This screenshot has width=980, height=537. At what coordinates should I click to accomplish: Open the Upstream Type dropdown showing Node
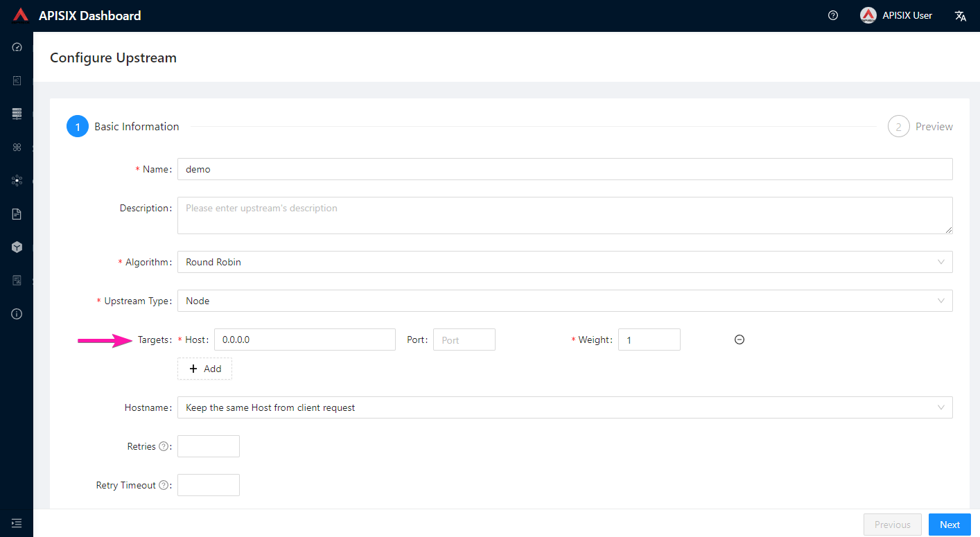[565, 301]
